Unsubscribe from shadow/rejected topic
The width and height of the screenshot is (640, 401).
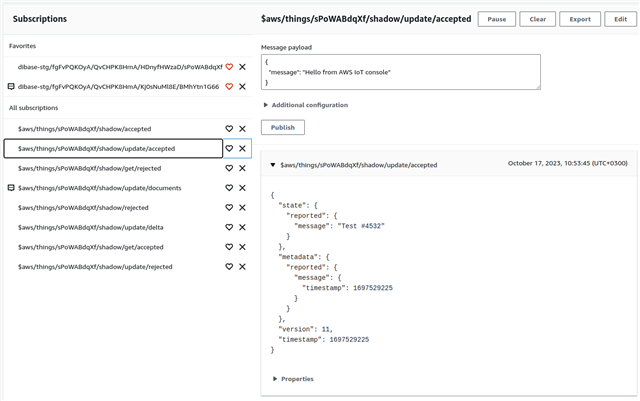[x=242, y=207]
